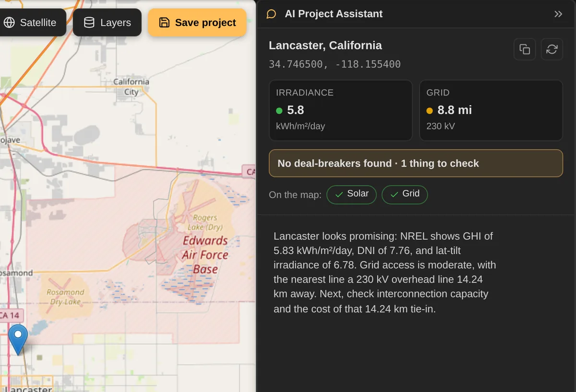576x392 pixels.
Task: Toggle the Solar map layer chip
Action: [351, 194]
